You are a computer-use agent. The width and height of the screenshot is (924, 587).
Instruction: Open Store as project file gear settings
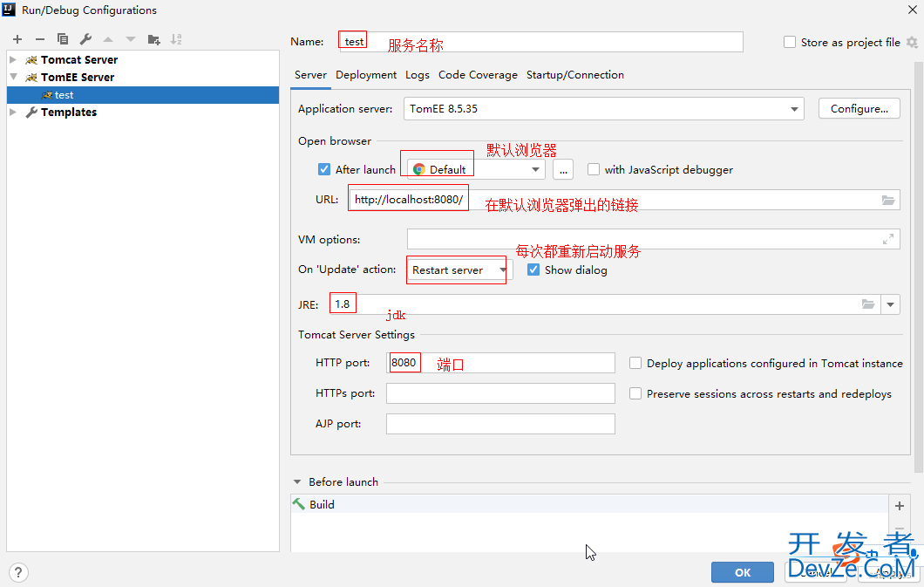[912, 43]
